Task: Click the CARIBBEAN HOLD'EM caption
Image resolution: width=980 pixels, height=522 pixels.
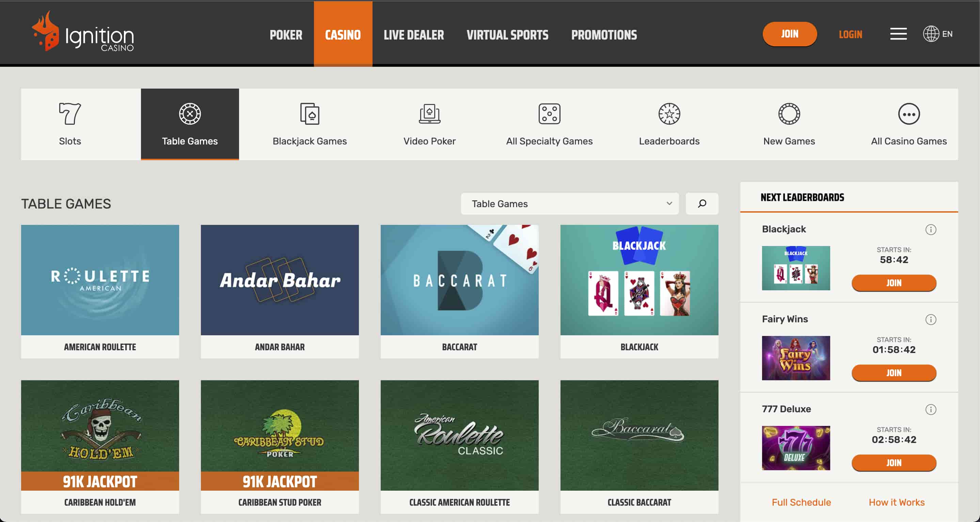Action: pyautogui.click(x=100, y=502)
